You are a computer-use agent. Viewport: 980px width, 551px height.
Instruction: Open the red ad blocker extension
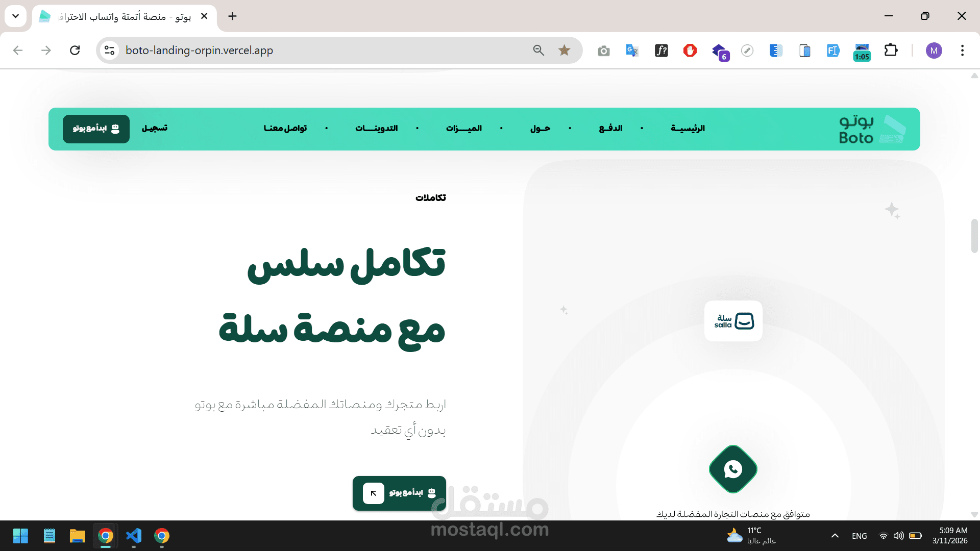690,50
